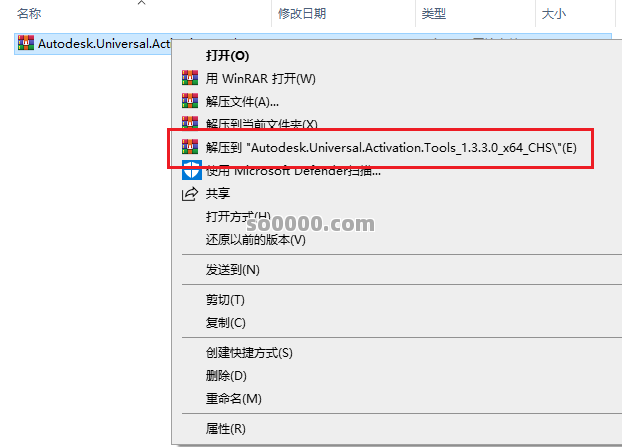The width and height of the screenshot is (622, 447).
Task: Click the WinRAR icon beside 解压文件(A)...
Action: click(189, 101)
